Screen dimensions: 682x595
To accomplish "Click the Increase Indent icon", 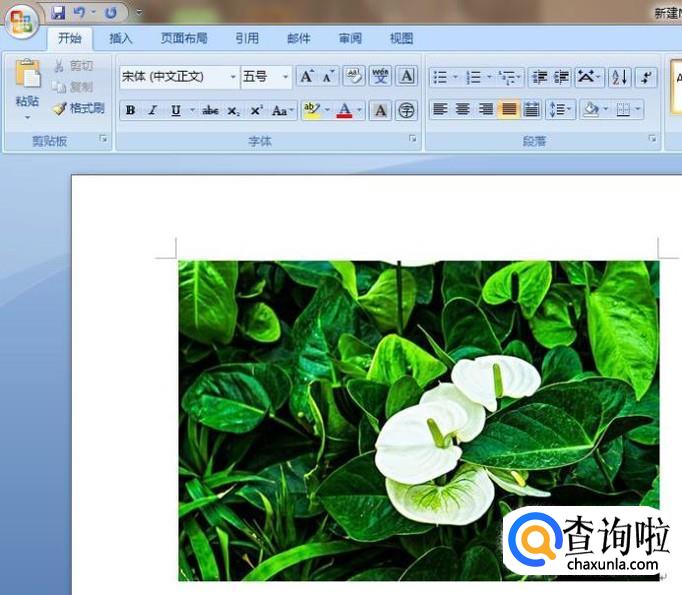I will coord(562,77).
